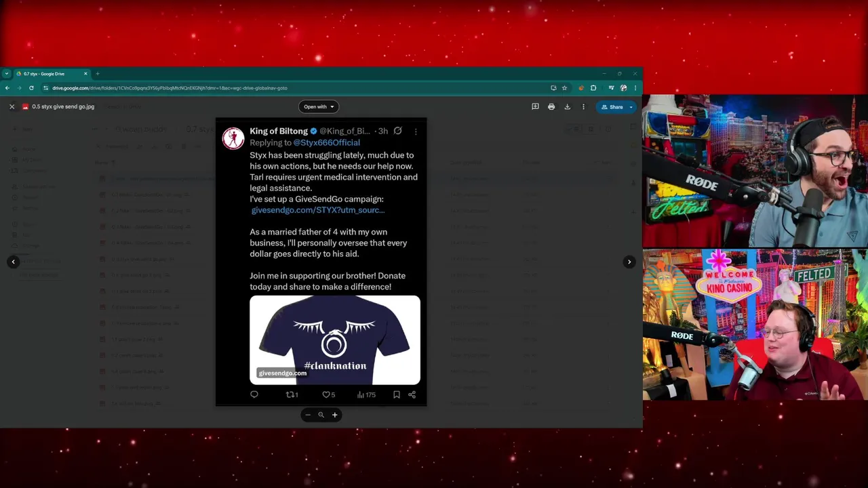The height and width of the screenshot is (488, 868).
Task: Open a new browser tab with plus
Action: 97,73
